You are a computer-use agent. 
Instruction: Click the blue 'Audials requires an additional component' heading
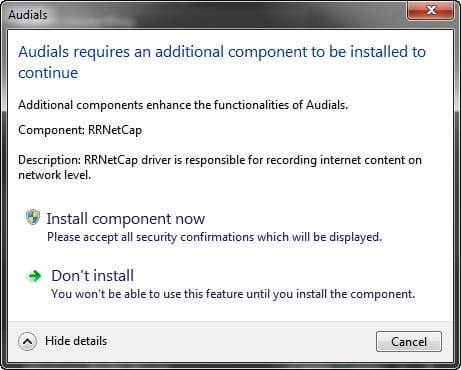point(222,62)
